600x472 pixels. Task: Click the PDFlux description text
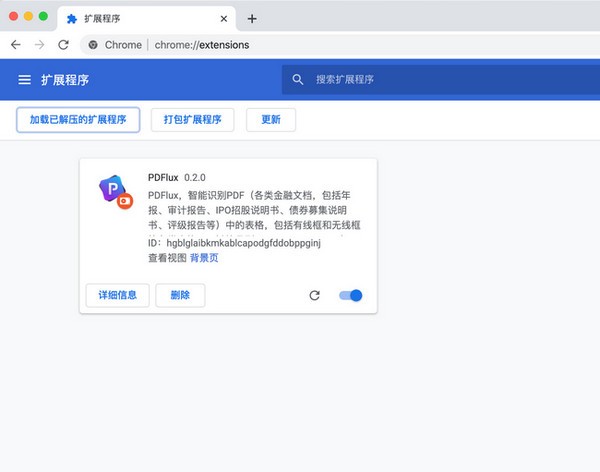tap(254, 210)
